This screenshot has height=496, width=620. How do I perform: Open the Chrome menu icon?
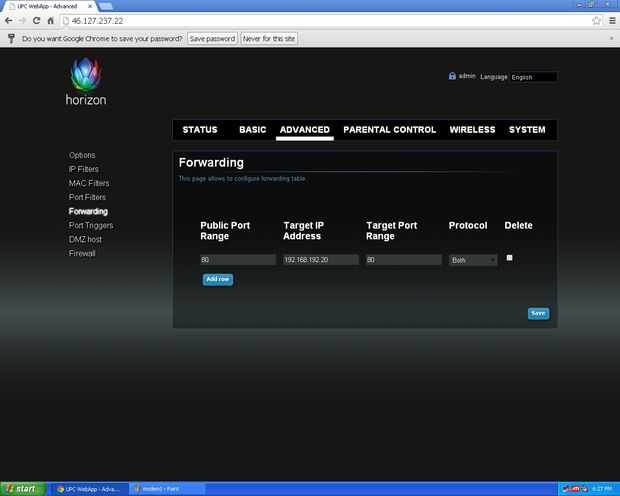point(612,21)
